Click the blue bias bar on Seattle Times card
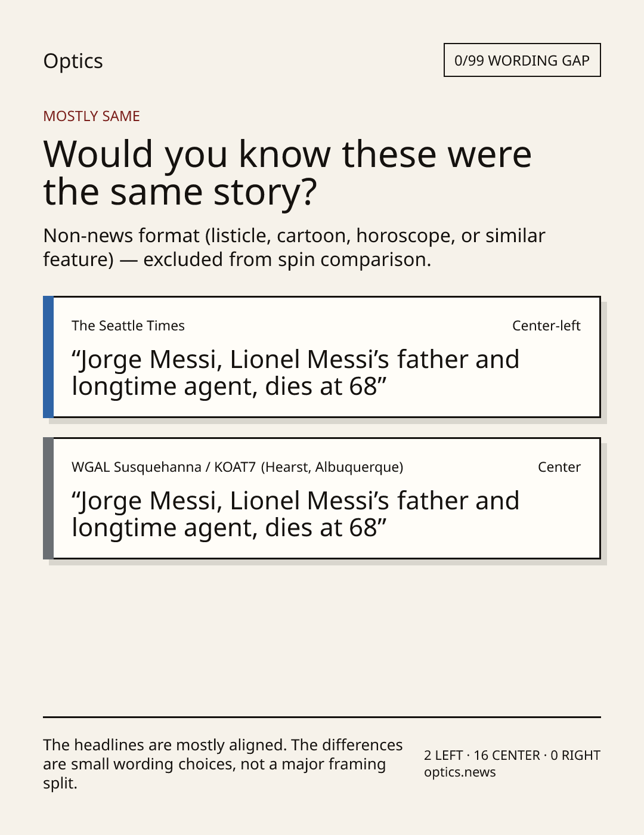Viewport: 644px width, 835px height. point(48,357)
